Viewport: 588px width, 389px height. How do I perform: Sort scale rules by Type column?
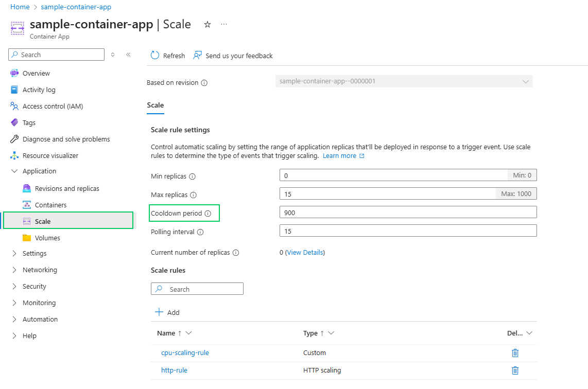coord(310,333)
